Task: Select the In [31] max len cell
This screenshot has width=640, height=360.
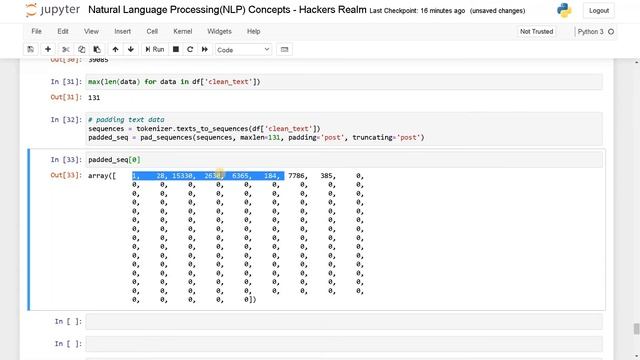Action: [x=344, y=82]
